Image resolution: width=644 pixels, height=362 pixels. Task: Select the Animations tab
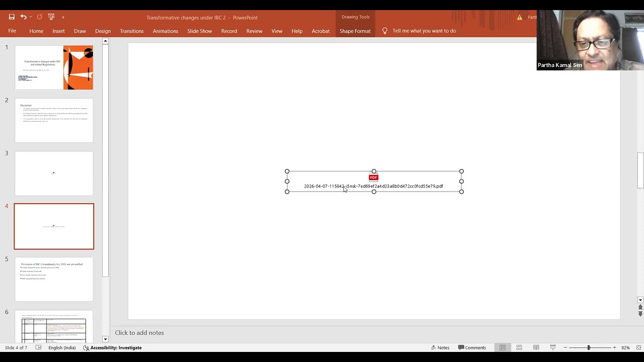point(166,31)
